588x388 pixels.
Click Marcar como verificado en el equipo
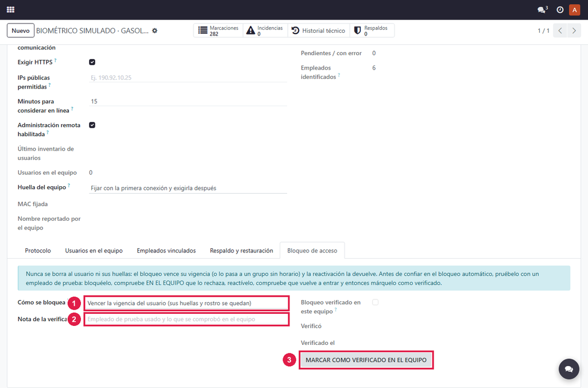coord(366,360)
